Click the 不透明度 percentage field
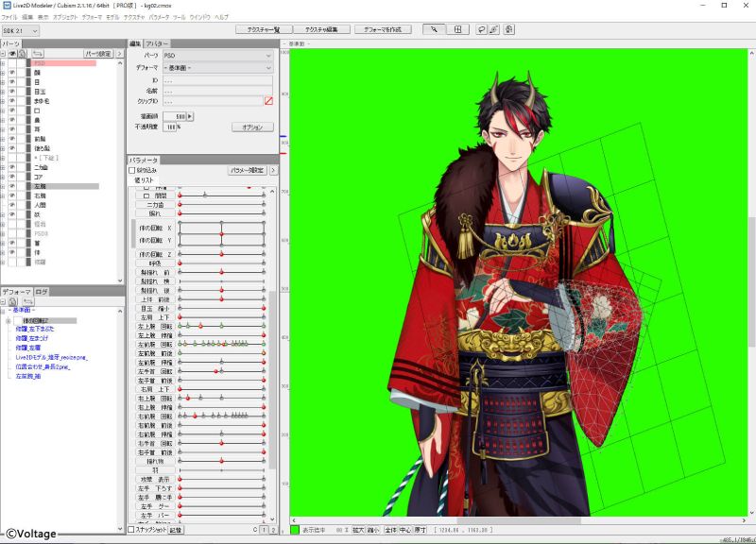 click(x=170, y=127)
